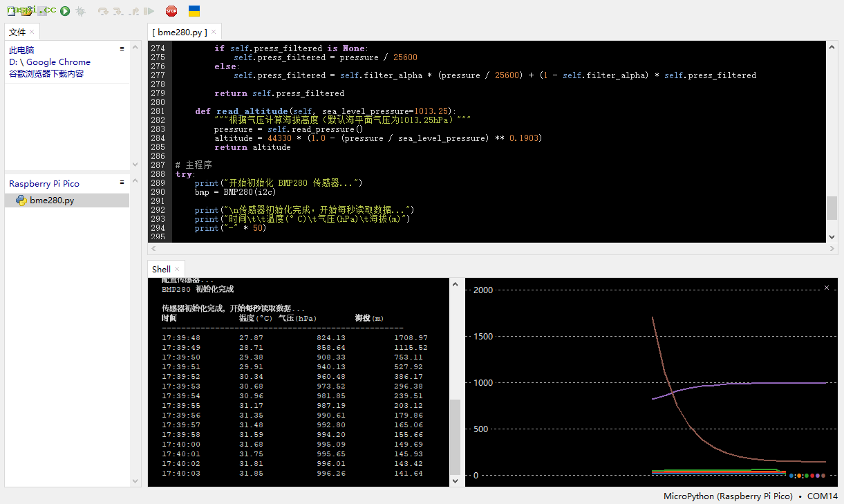Viewport: 844px width, 504px height.
Task: Click the Shell scroll-down arrow
Action: coord(455,480)
